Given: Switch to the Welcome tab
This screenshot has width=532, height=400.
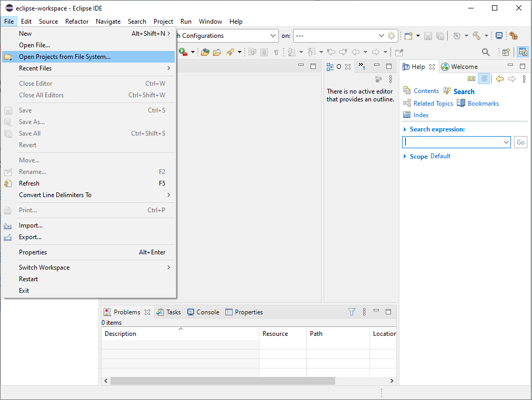Looking at the screenshot, I should [x=459, y=67].
